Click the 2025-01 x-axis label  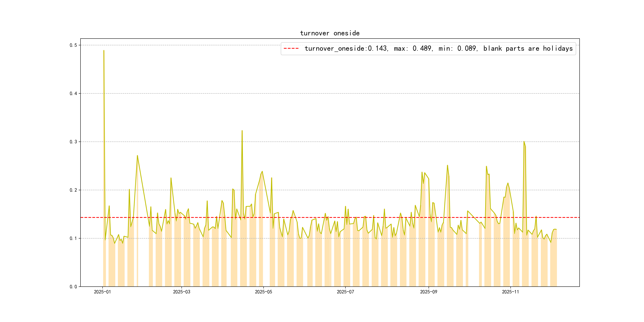102,292
